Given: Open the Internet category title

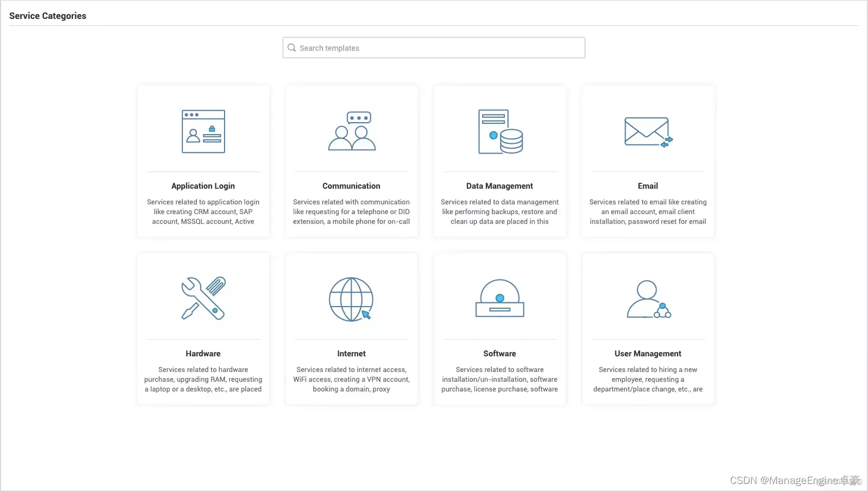Looking at the screenshot, I should pyautogui.click(x=351, y=354).
